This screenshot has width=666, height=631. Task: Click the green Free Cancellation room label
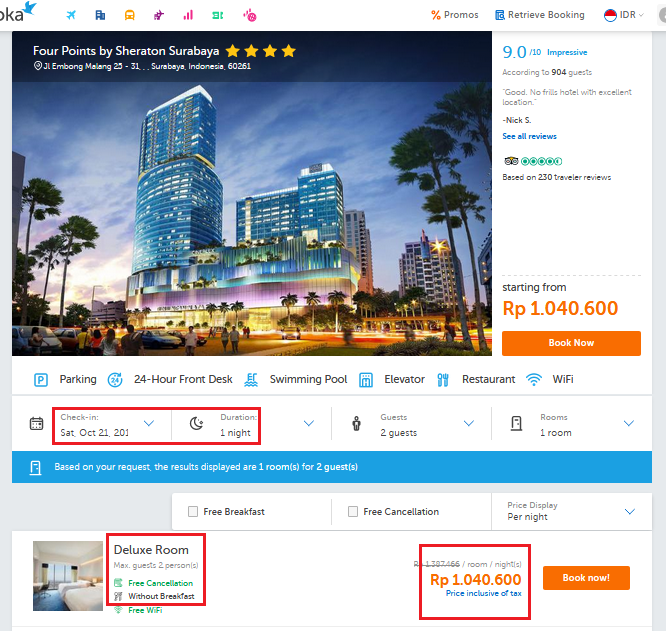tap(161, 583)
